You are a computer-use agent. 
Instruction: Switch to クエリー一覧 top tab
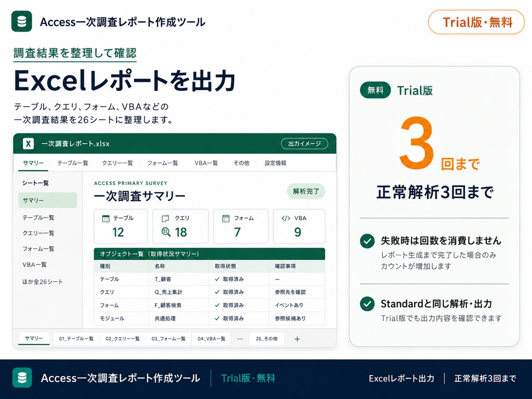tap(117, 163)
